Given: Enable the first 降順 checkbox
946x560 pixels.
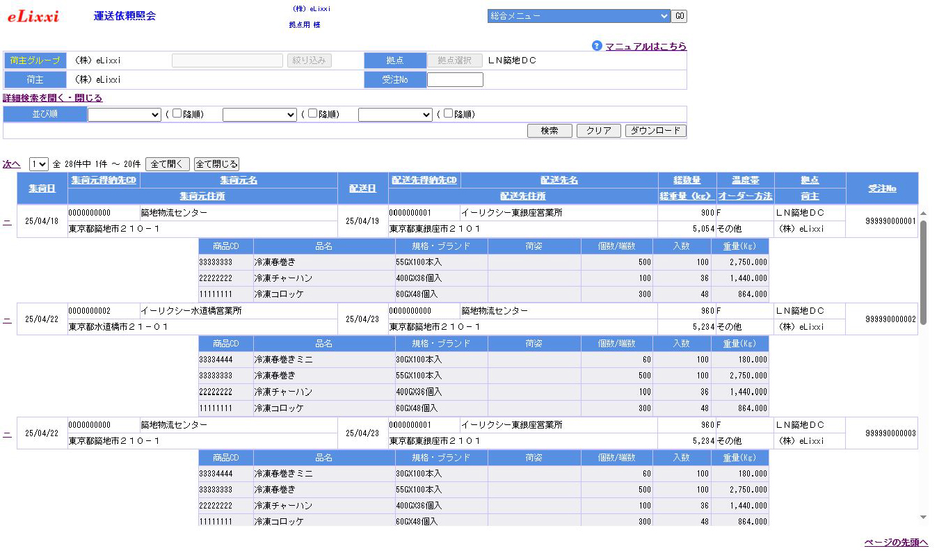Looking at the screenshot, I should click(x=177, y=113).
